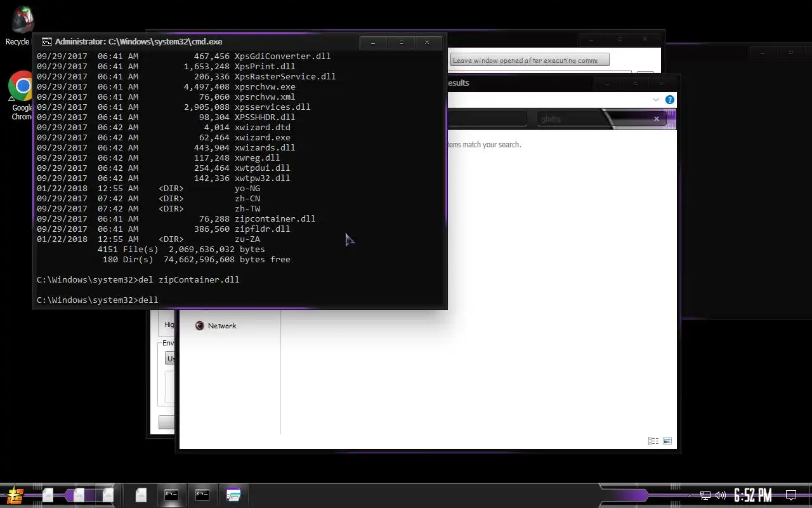Open the Start button on the taskbar
812x508 pixels.
[15, 495]
